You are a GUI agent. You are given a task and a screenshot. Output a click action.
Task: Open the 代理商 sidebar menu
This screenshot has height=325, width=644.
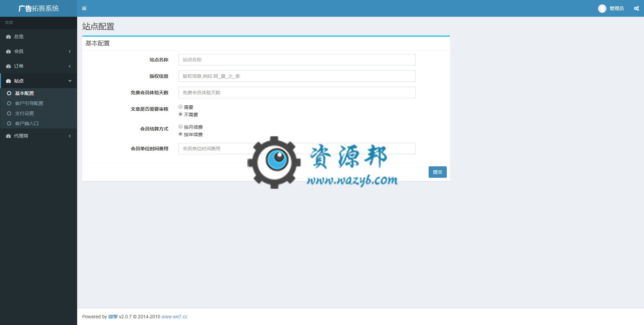[x=39, y=136]
